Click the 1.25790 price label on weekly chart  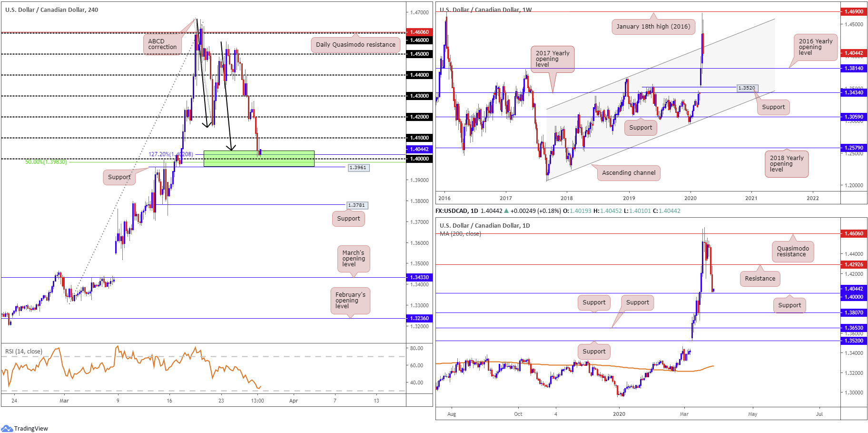pos(854,148)
